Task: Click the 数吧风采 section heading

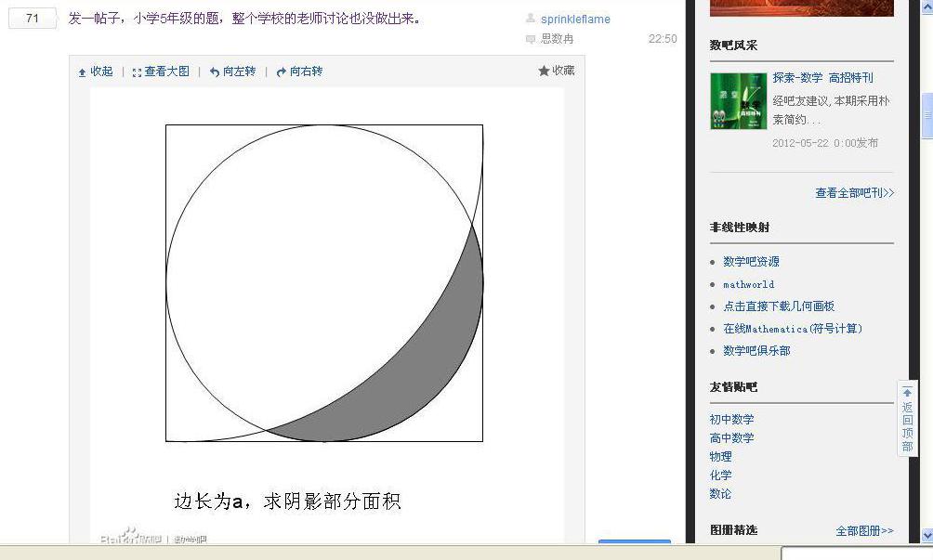Action: point(733,46)
